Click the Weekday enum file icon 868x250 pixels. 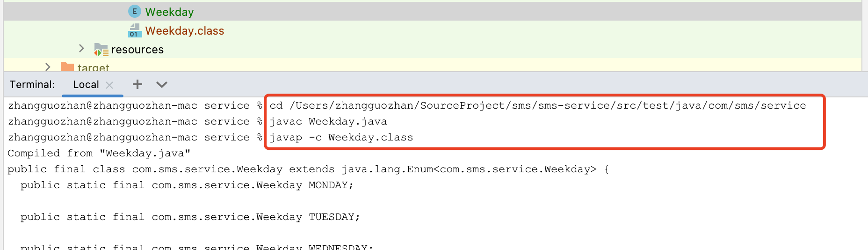pos(134,12)
